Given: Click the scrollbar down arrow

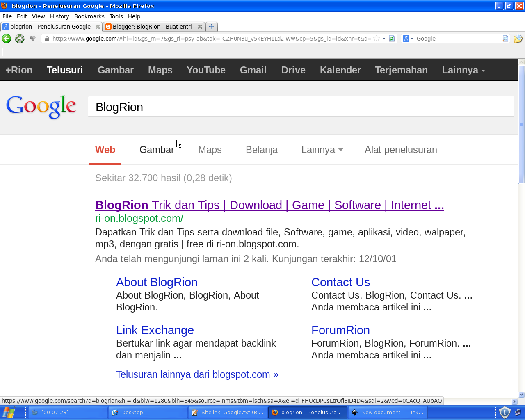Looking at the screenshot, I should pyautogui.click(x=521, y=395).
